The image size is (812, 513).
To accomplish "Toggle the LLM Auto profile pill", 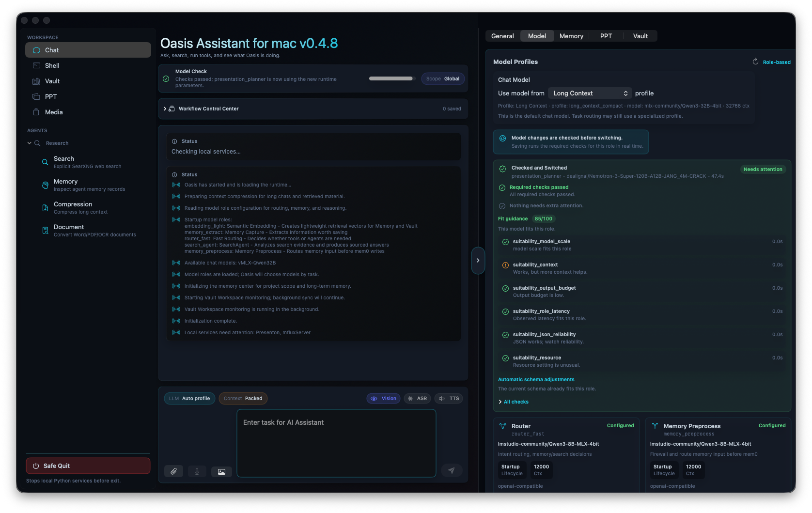I will point(189,399).
